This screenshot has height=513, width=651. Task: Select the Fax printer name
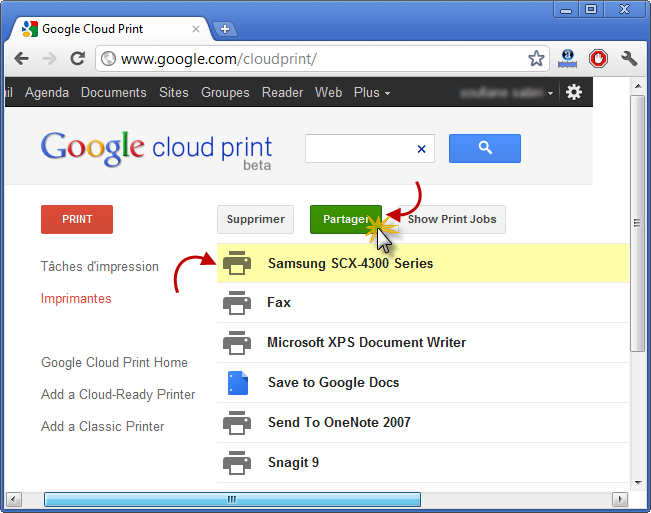click(x=279, y=303)
